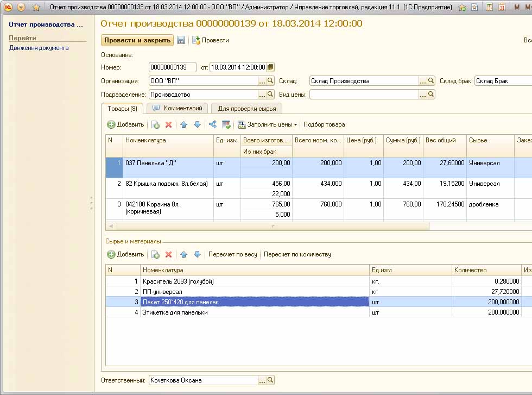Move row up arrow in Товары toolbar
Screen dimensions: 532x395
click(x=184, y=124)
